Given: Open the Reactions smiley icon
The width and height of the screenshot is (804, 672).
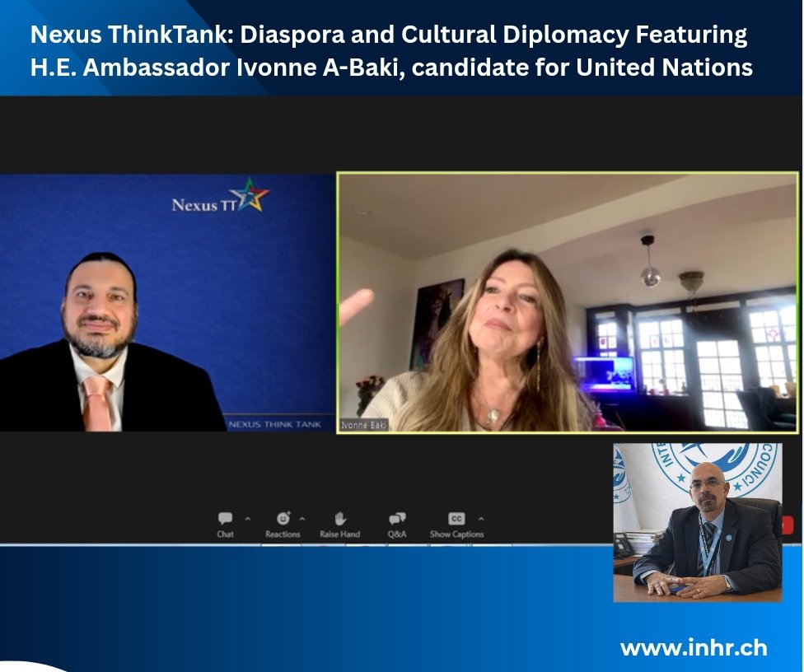Looking at the screenshot, I should click(283, 518).
